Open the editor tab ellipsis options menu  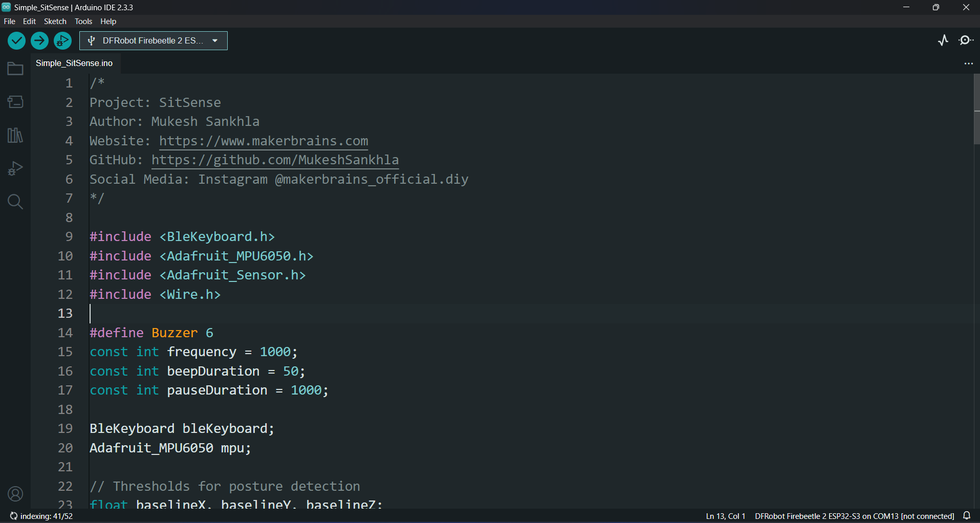(x=968, y=63)
